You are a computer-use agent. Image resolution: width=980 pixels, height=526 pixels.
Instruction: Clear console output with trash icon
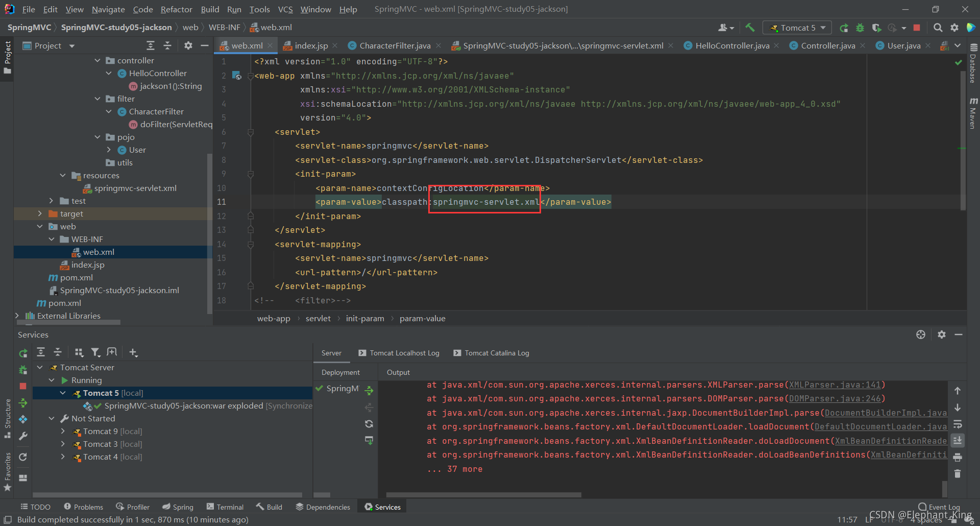coord(958,474)
